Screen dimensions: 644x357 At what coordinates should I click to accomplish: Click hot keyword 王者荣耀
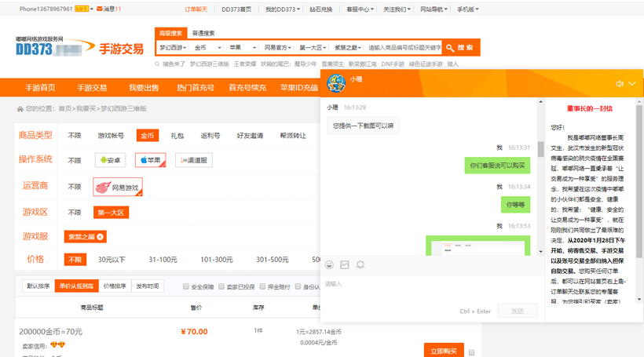pyautogui.click(x=245, y=64)
